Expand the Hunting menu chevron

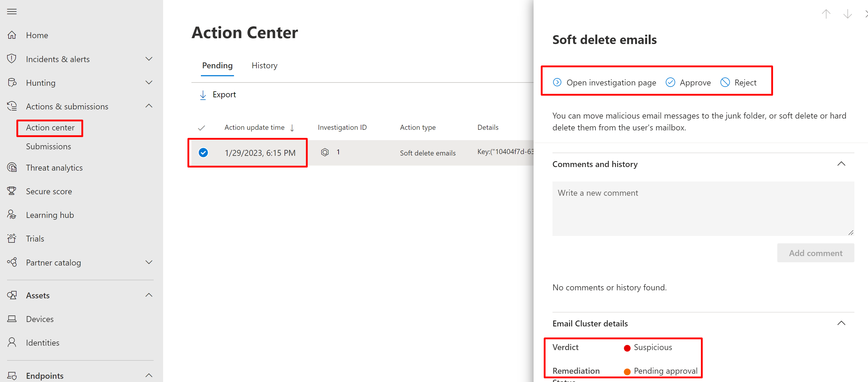149,82
